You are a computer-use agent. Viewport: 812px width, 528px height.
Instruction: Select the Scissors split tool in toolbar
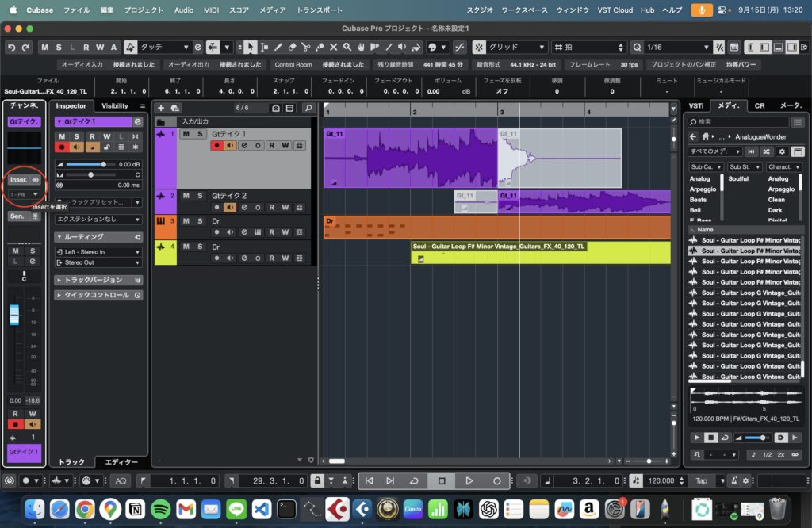click(306, 48)
